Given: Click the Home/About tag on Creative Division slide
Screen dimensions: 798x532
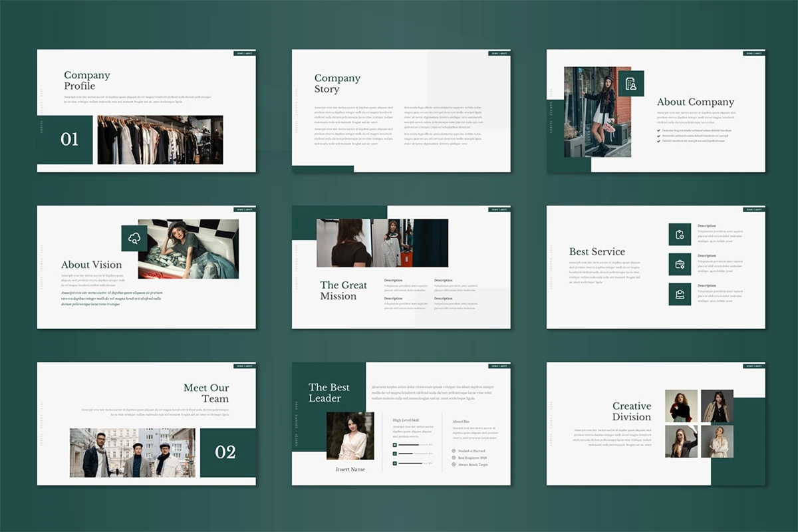Looking at the screenshot, I should (x=753, y=366).
